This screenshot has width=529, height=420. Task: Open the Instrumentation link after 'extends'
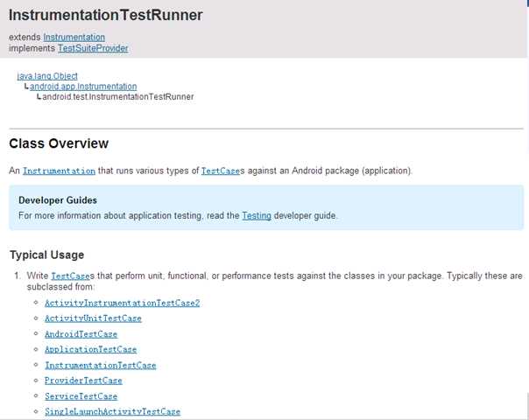74,37
